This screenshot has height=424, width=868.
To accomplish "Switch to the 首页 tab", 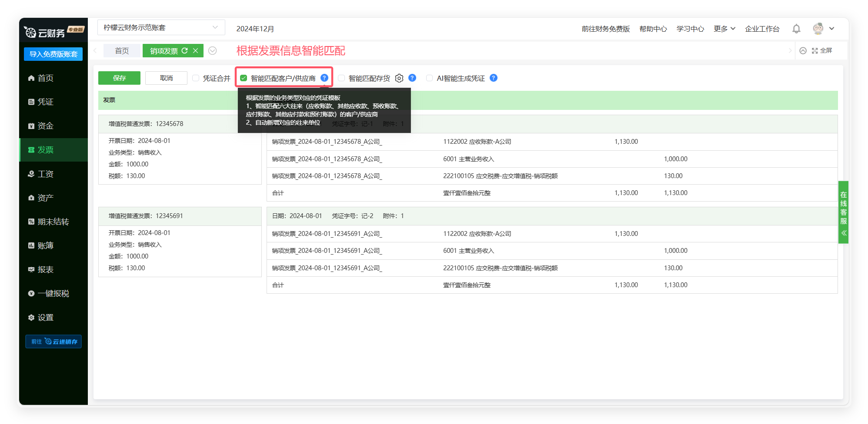I will click(x=122, y=51).
